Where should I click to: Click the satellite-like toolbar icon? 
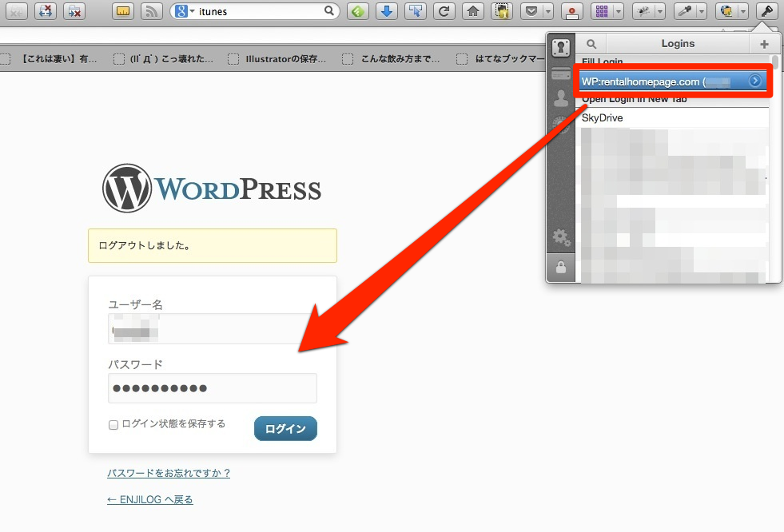(643, 11)
